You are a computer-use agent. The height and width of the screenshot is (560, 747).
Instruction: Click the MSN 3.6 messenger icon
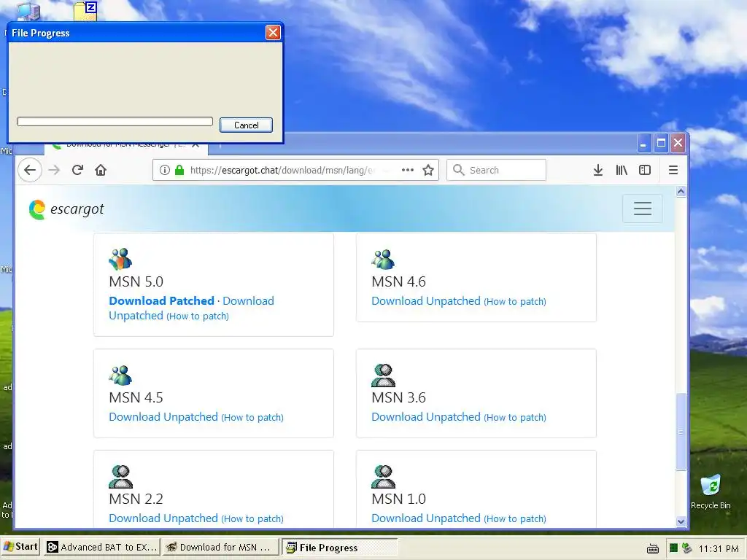383,376
